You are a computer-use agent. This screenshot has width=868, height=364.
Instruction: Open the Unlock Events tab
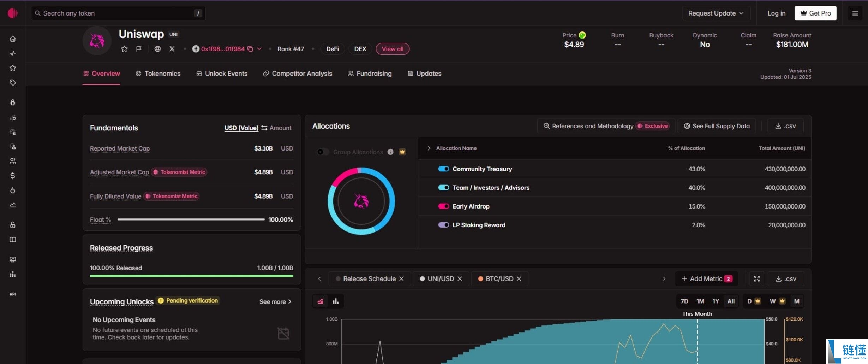(x=222, y=74)
